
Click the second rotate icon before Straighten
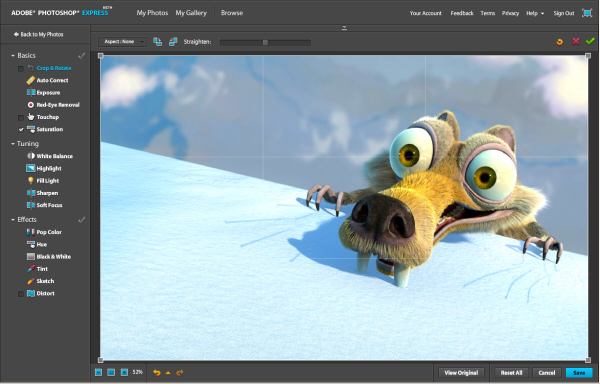[x=173, y=42]
